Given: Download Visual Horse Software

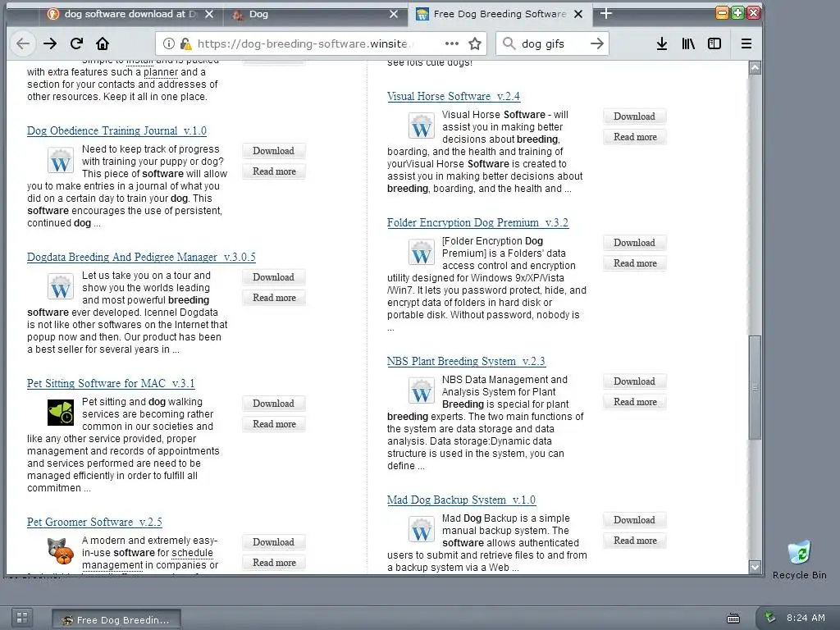Looking at the screenshot, I should [634, 116].
